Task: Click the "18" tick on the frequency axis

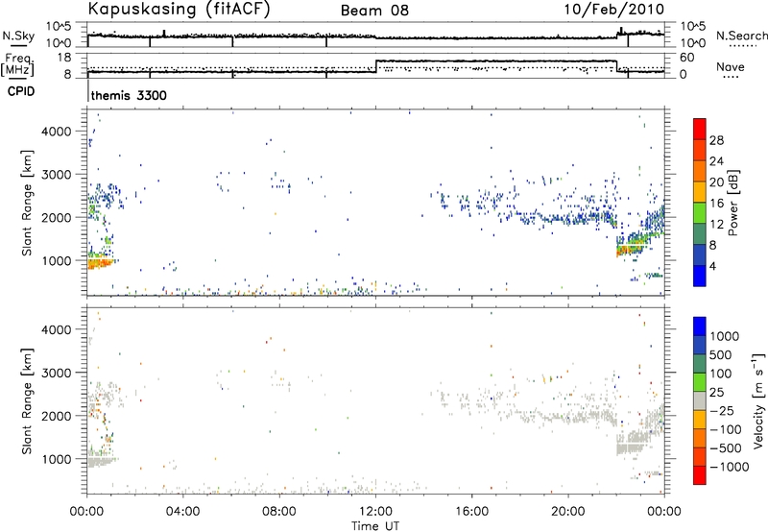Action: coord(64,58)
